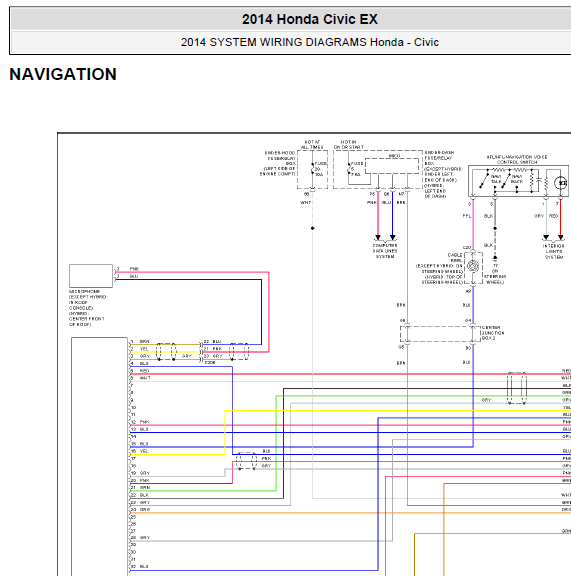Click the Computer Data Lines System label
571x576 pixels.
(385, 251)
